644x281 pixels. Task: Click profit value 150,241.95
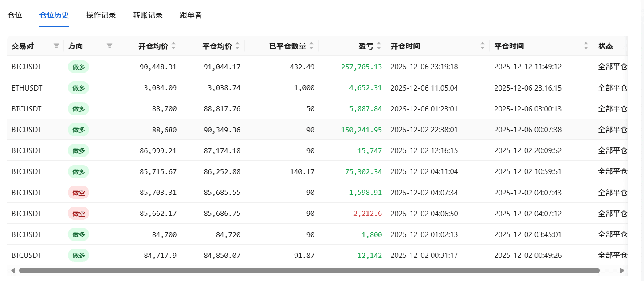click(361, 130)
